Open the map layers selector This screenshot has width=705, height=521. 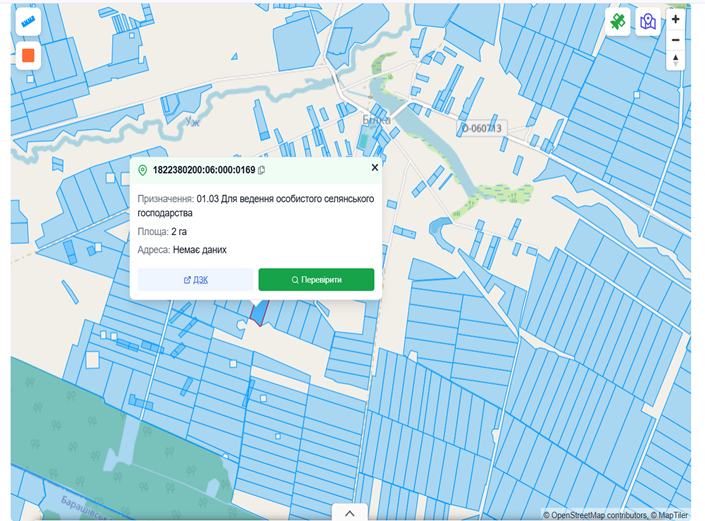pyautogui.click(x=647, y=21)
